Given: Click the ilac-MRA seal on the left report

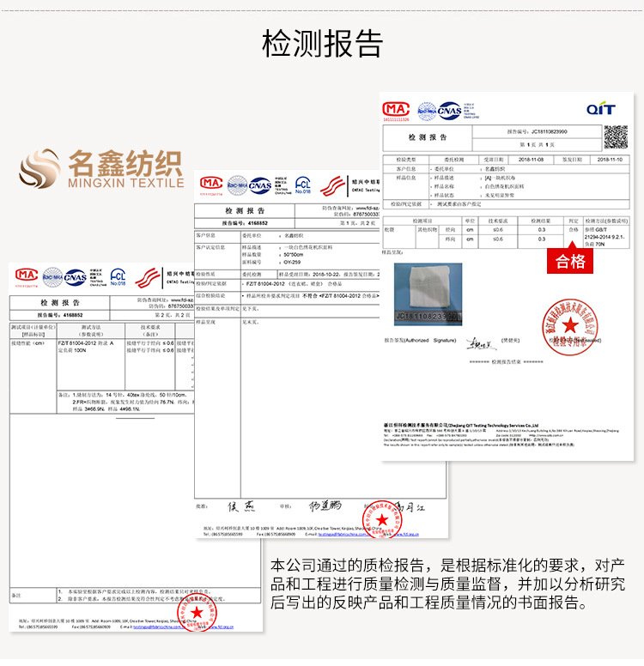Looking at the screenshot, I should 52,277.
